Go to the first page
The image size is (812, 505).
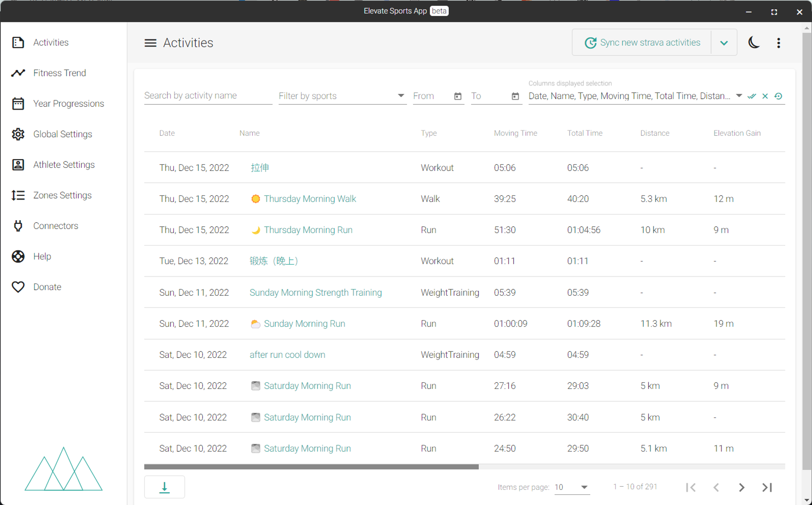click(x=691, y=487)
